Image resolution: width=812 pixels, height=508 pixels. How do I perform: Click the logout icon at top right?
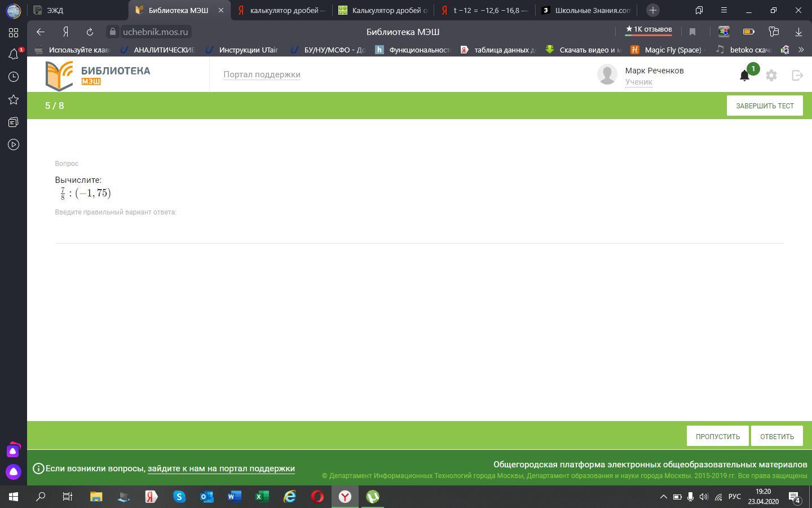point(797,75)
